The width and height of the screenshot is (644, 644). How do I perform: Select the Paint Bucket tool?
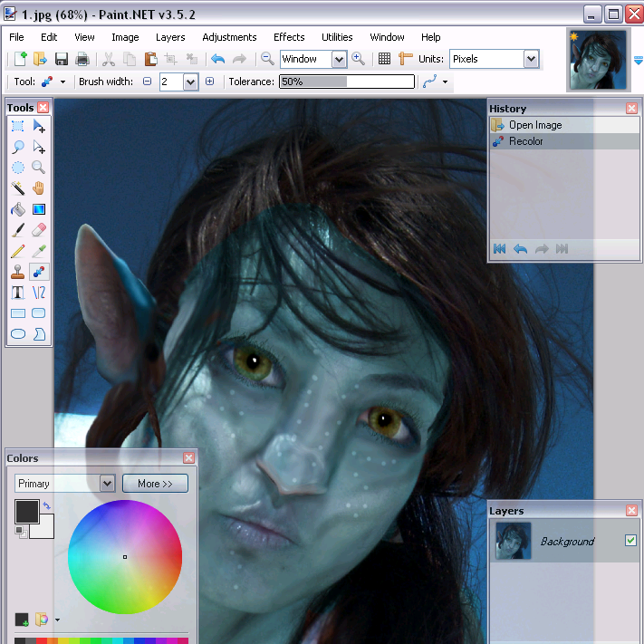point(17,209)
